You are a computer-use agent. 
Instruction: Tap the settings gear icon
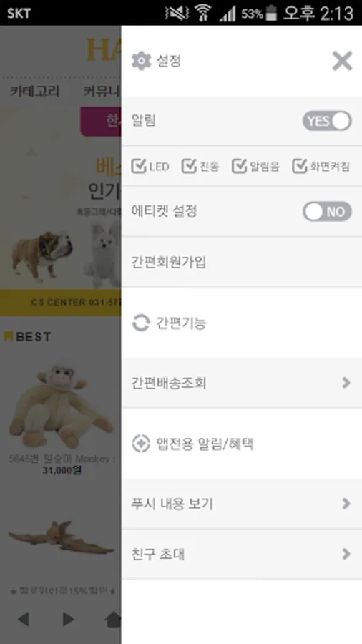(141, 62)
